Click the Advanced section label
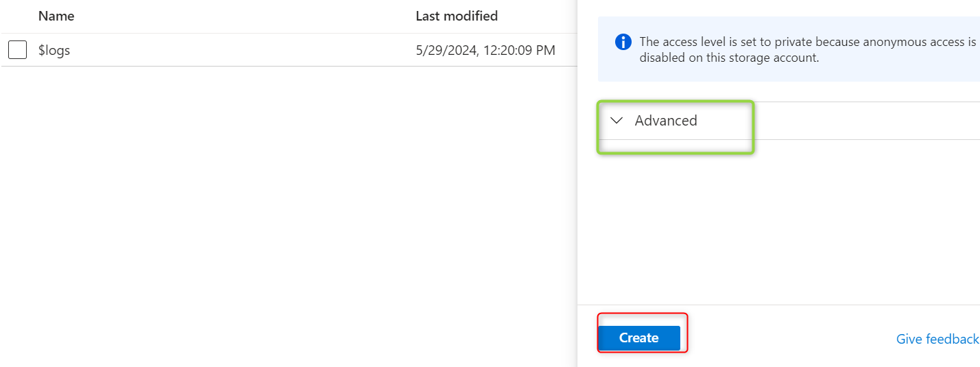This screenshot has width=980, height=367. click(x=665, y=121)
